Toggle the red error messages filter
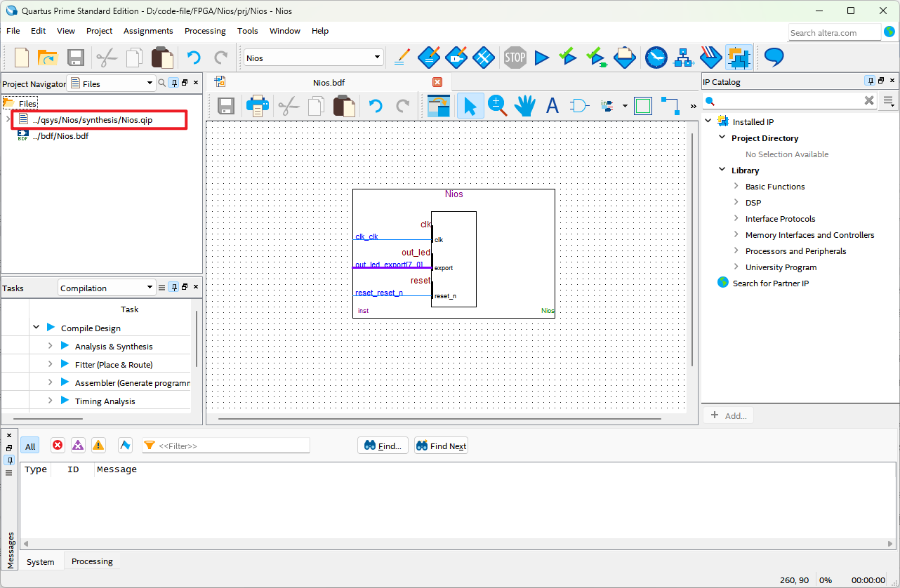900x588 pixels. coord(58,445)
